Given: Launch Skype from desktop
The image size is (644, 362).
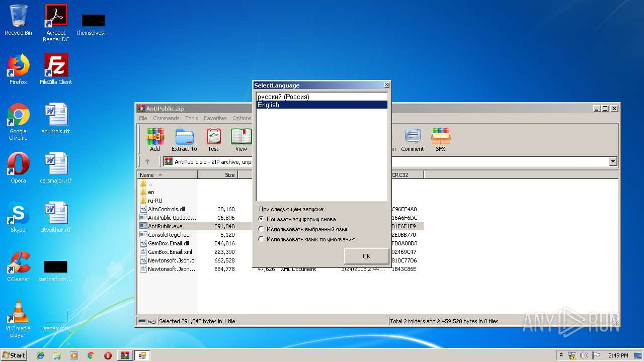Looking at the screenshot, I should point(18,217).
